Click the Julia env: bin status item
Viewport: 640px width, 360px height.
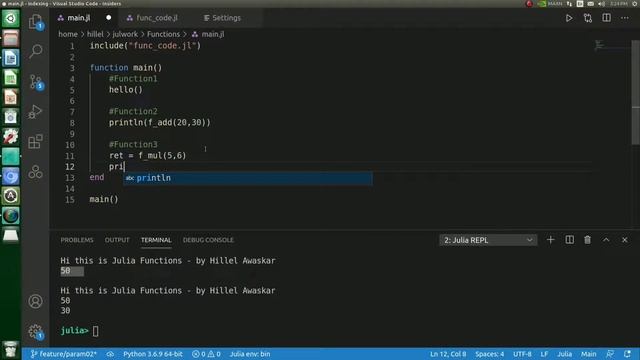click(x=250, y=354)
